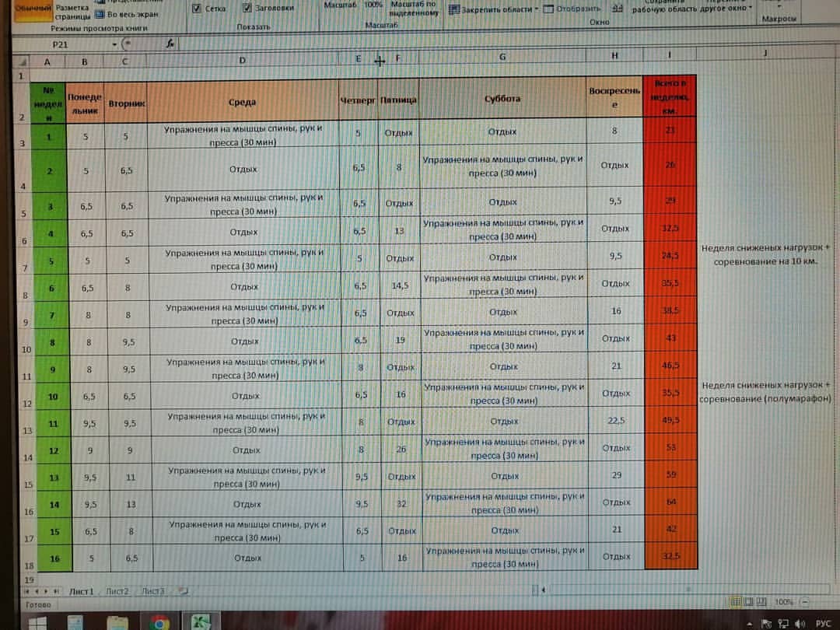Viewport: 840px width, 630px height.
Task: Open the Масштаб zoom dialog button
Action: click(x=340, y=5)
